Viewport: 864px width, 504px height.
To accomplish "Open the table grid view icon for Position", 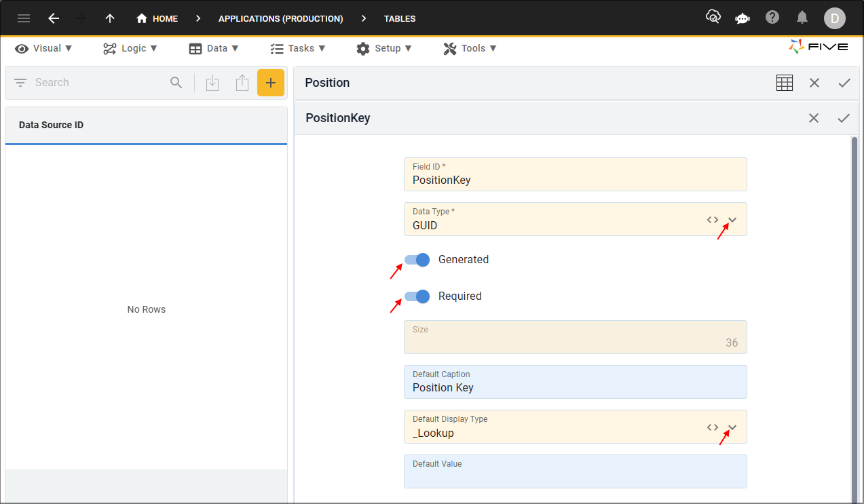I will click(784, 83).
